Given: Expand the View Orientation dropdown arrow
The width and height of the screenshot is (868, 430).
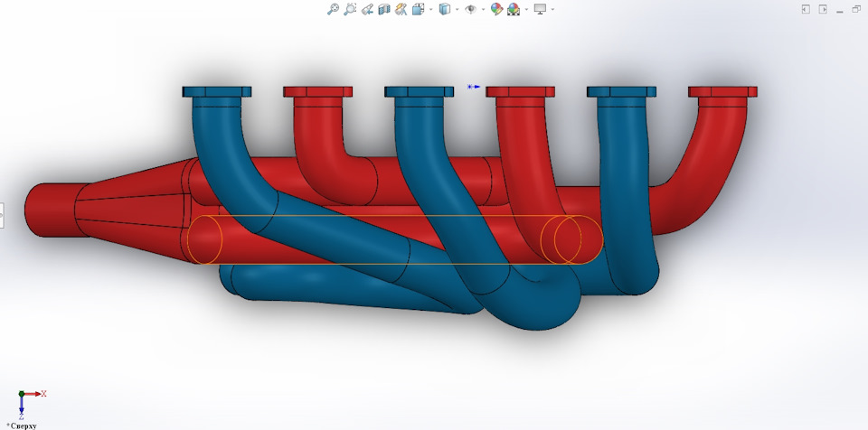Looking at the screenshot, I should click(430, 9).
